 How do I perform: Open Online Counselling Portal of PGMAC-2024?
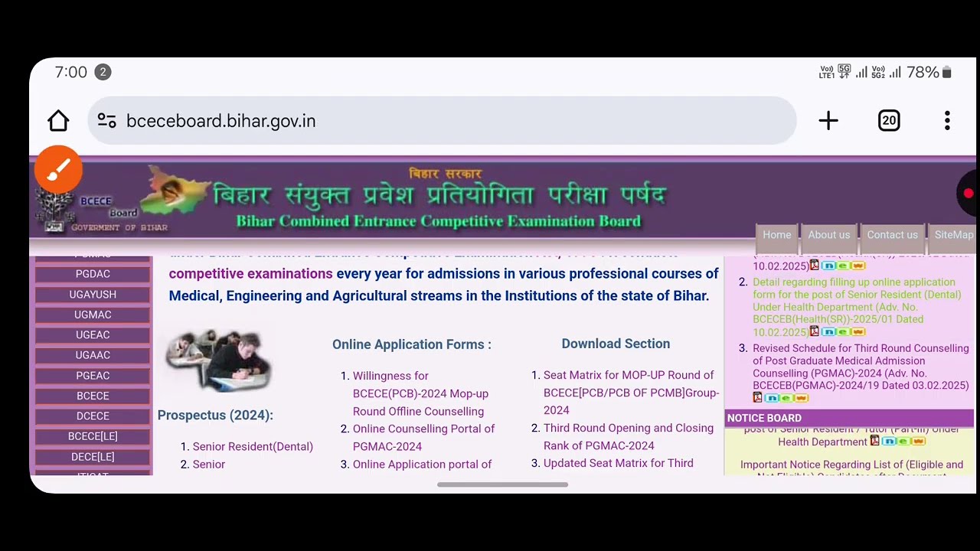(423, 437)
